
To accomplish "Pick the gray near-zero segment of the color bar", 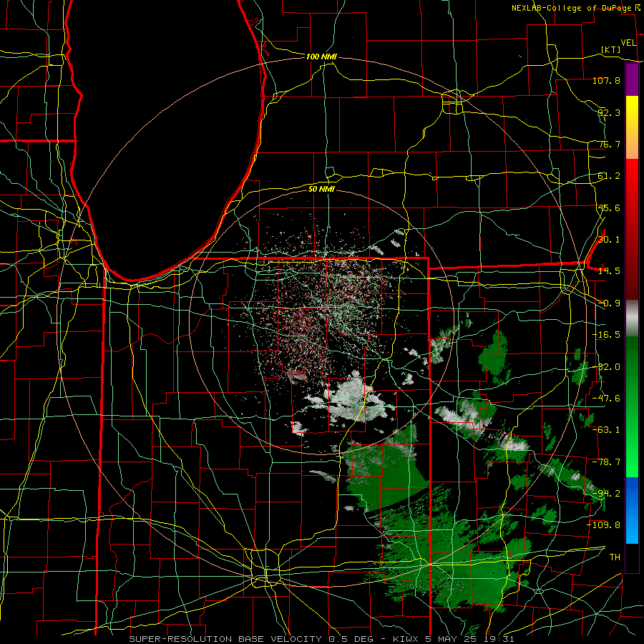I will point(632,318).
